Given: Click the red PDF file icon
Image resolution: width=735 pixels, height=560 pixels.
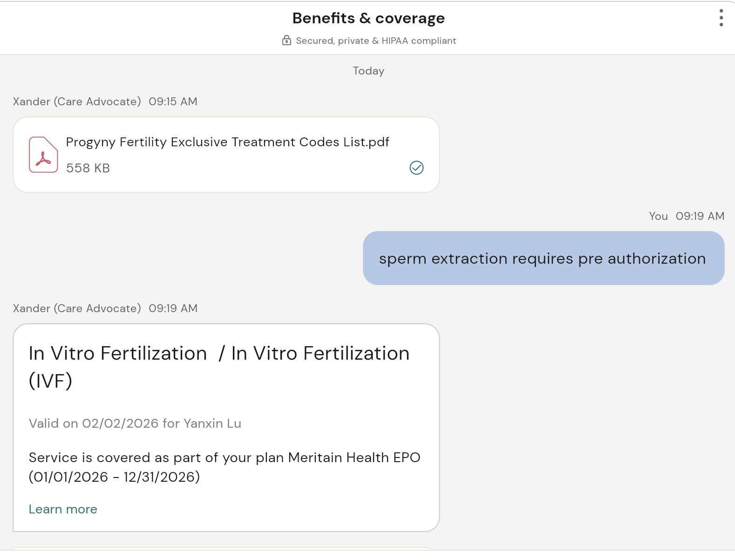Looking at the screenshot, I should tap(43, 155).
